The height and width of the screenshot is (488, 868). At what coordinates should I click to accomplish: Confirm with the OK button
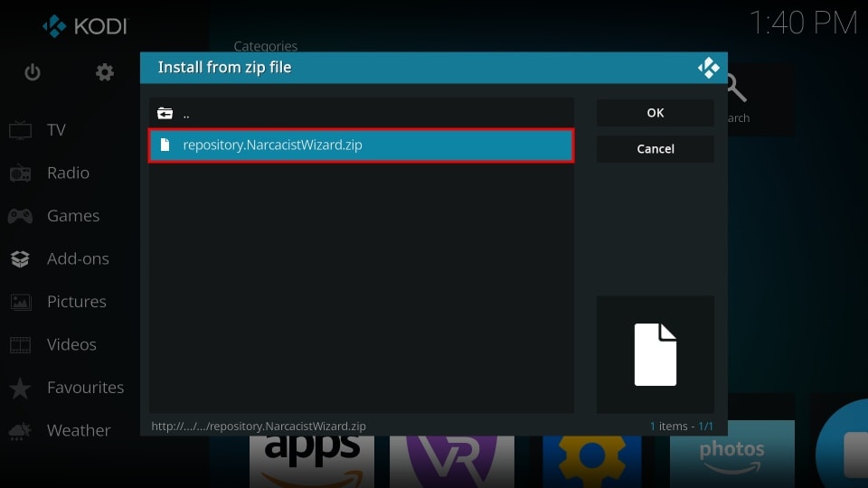(x=655, y=113)
